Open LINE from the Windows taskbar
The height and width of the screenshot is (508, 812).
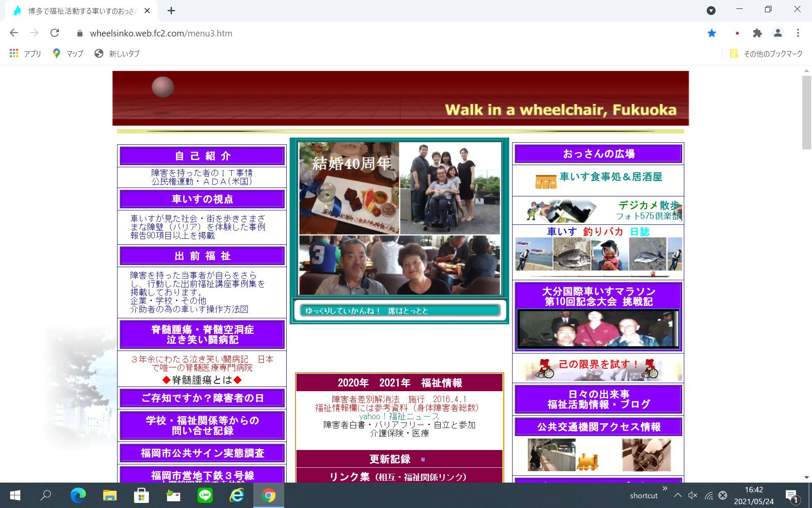tap(205, 495)
